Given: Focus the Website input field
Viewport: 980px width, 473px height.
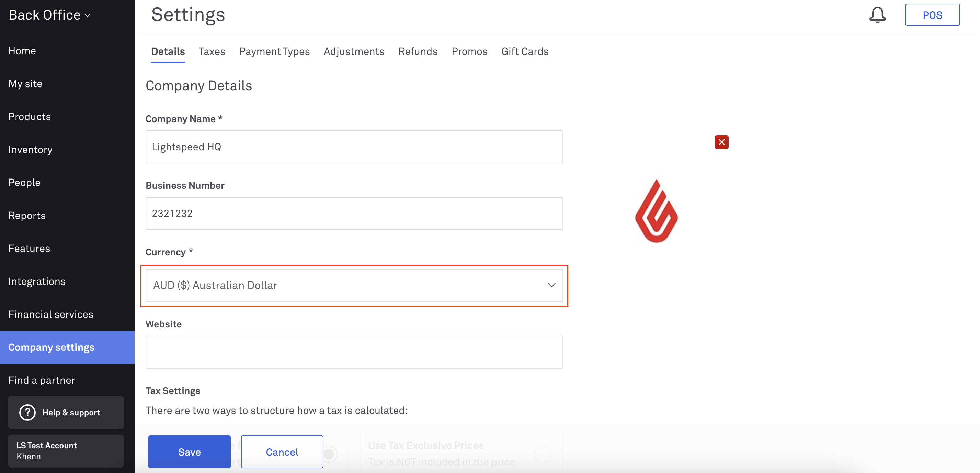Looking at the screenshot, I should pyautogui.click(x=354, y=352).
